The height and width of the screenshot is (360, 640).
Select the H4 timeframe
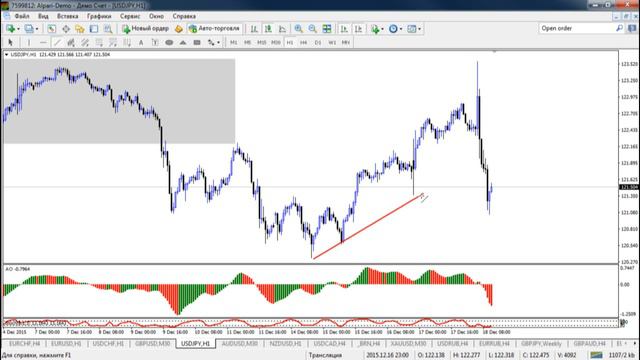pyautogui.click(x=303, y=42)
